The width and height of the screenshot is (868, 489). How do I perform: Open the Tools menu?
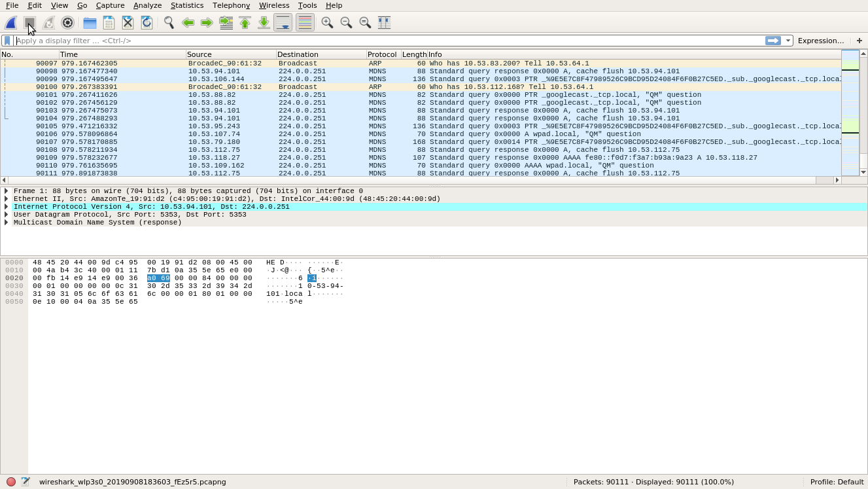pyautogui.click(x=307, y=5)
